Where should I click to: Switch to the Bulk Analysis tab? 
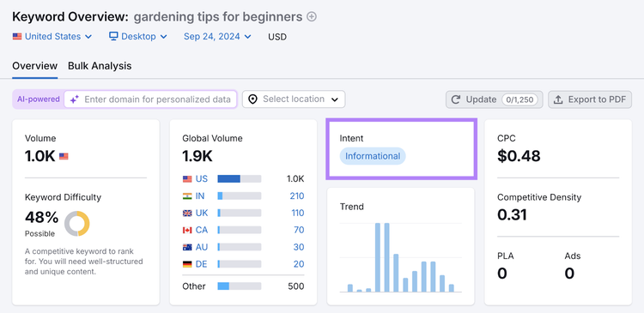[100, 66]
